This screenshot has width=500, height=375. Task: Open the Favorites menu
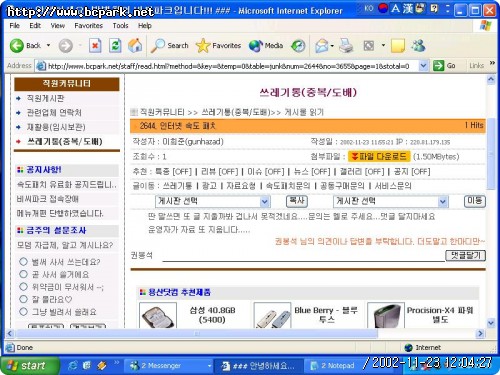pyautogui.click(x=88, y=25)
